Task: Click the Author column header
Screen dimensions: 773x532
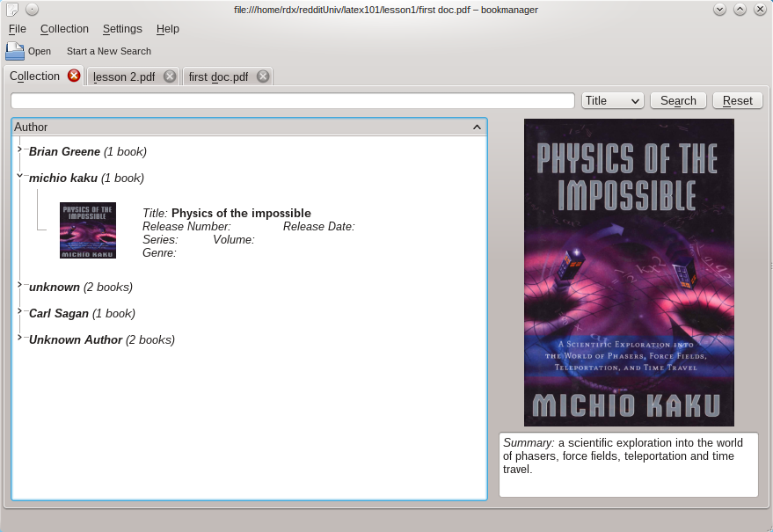Action: coord(250,128)
